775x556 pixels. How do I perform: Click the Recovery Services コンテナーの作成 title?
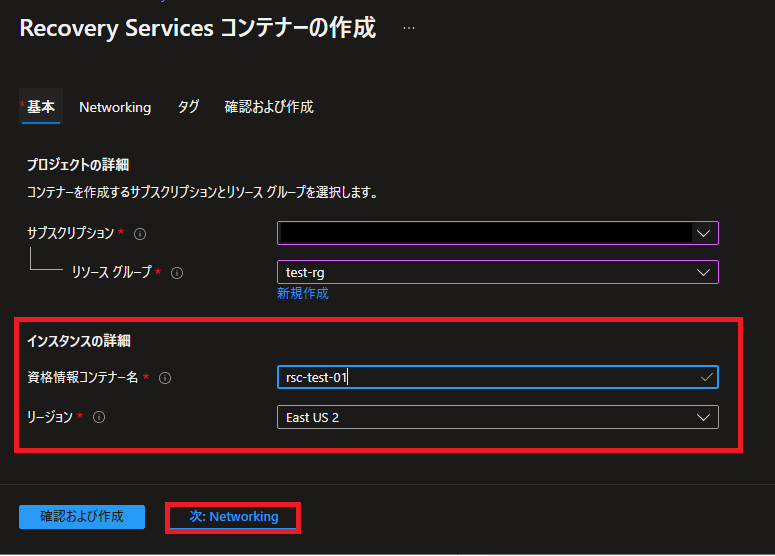(x=198, y=28)
